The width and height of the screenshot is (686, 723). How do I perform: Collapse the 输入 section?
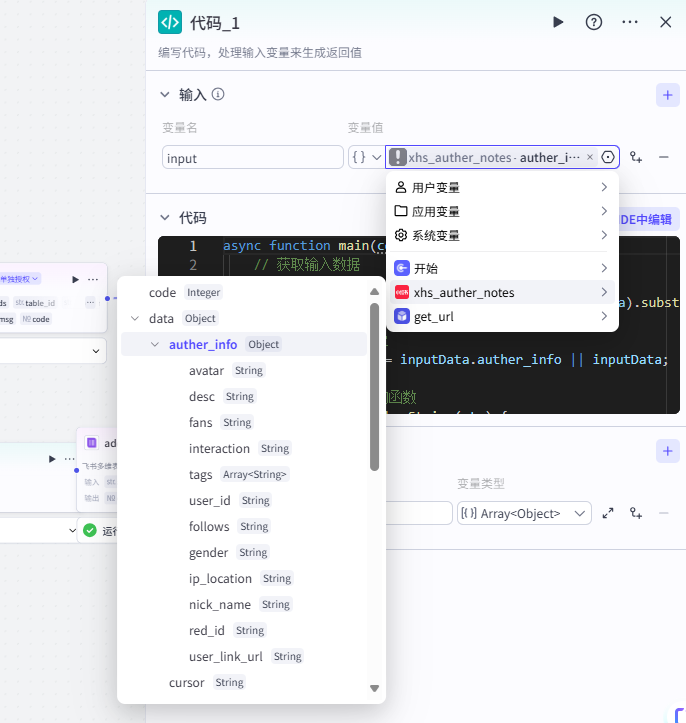[x=165, y=95]
